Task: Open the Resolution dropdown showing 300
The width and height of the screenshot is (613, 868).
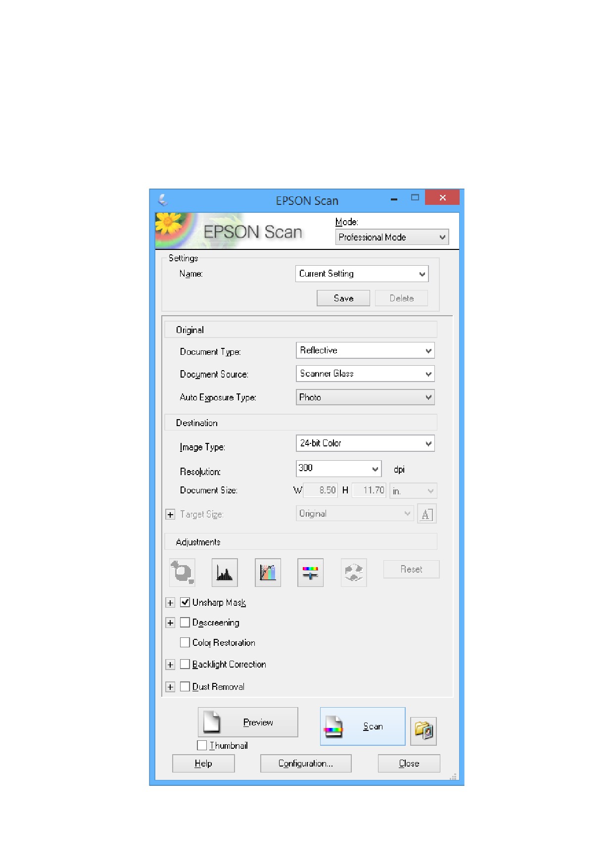Action: click(x=338, y=468)
